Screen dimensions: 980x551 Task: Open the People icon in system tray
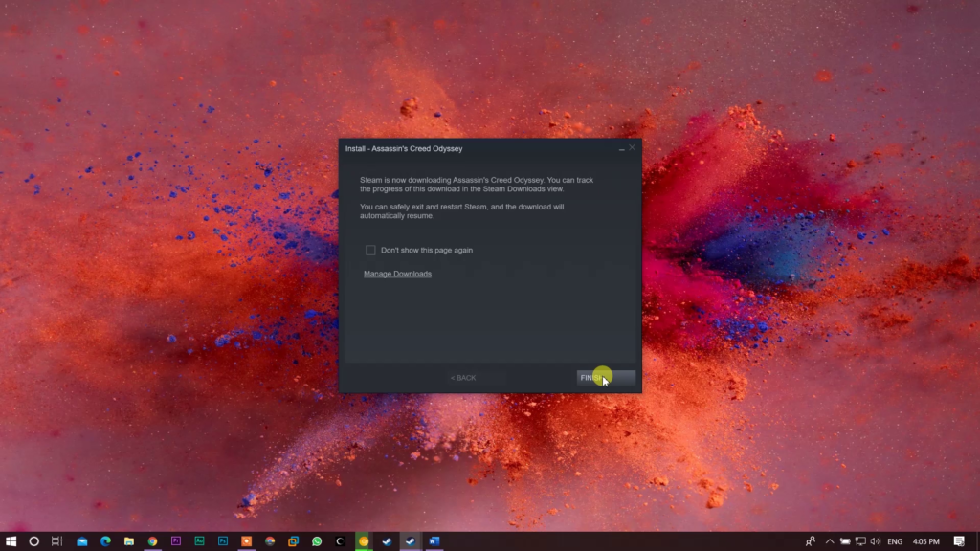(810, 541)
